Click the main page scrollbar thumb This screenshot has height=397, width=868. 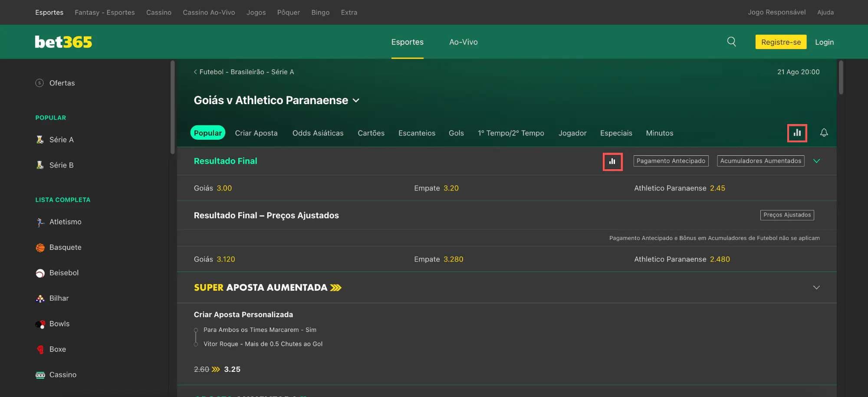[841, 77]
